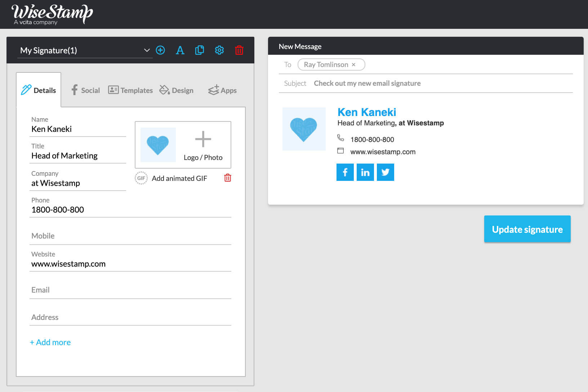Image resolution: width=588 pixels, height=392 pixels.
Task: Click the Facebook icon in signature preview
Action: pos(345,172)
